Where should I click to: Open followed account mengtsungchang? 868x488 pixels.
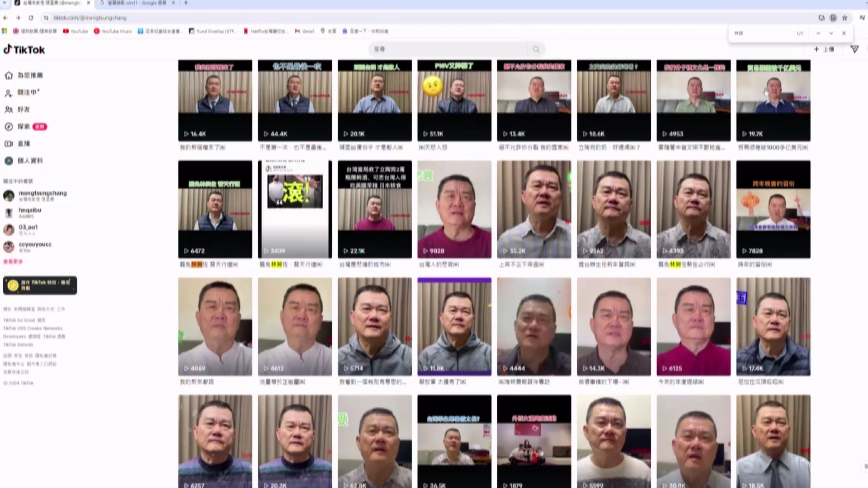point(35,195)
